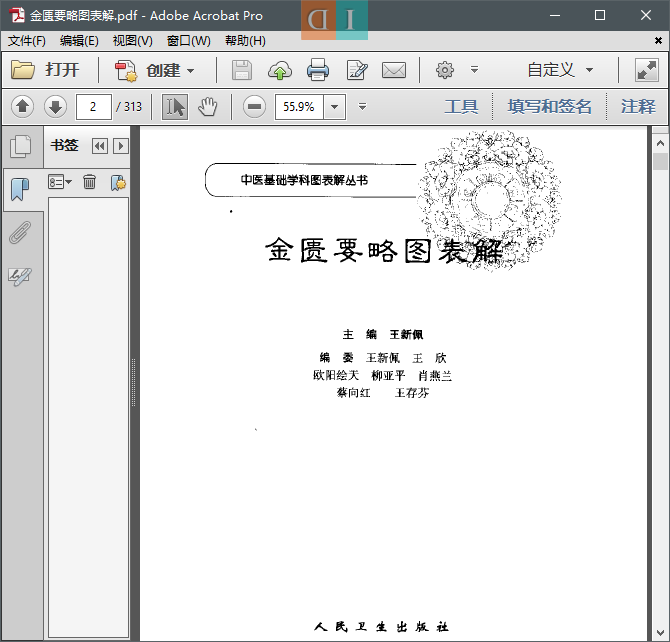Viewport: 670px width, 642px height.
Task: Toggle full screen read mode icon
Action: pyautogui.click(x=647, y=71)
